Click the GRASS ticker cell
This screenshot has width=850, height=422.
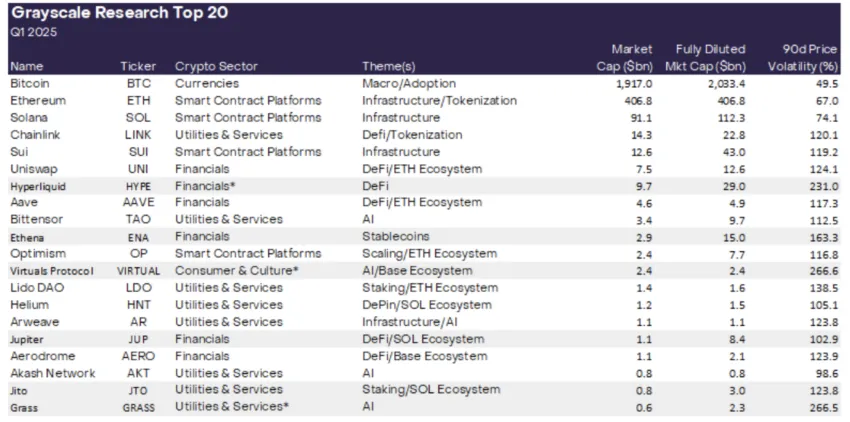click(x=138, y=407)
